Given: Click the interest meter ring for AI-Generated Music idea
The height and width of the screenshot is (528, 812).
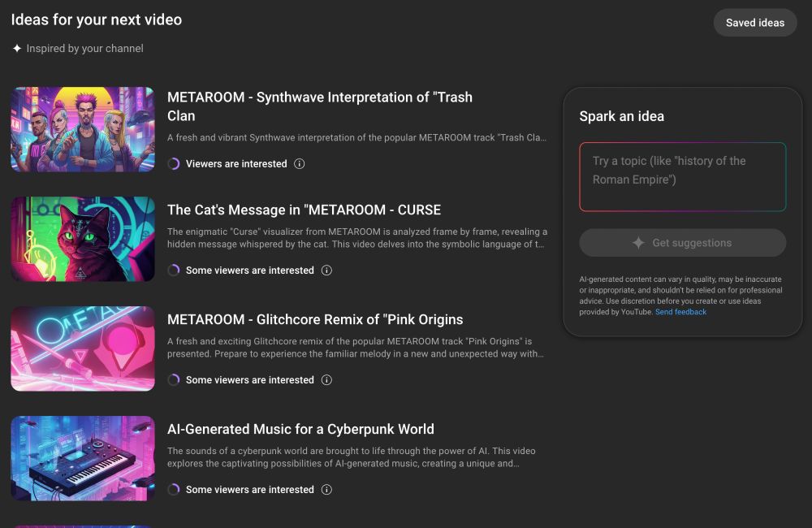Looking at the screenshot, I should pos(174,490).
